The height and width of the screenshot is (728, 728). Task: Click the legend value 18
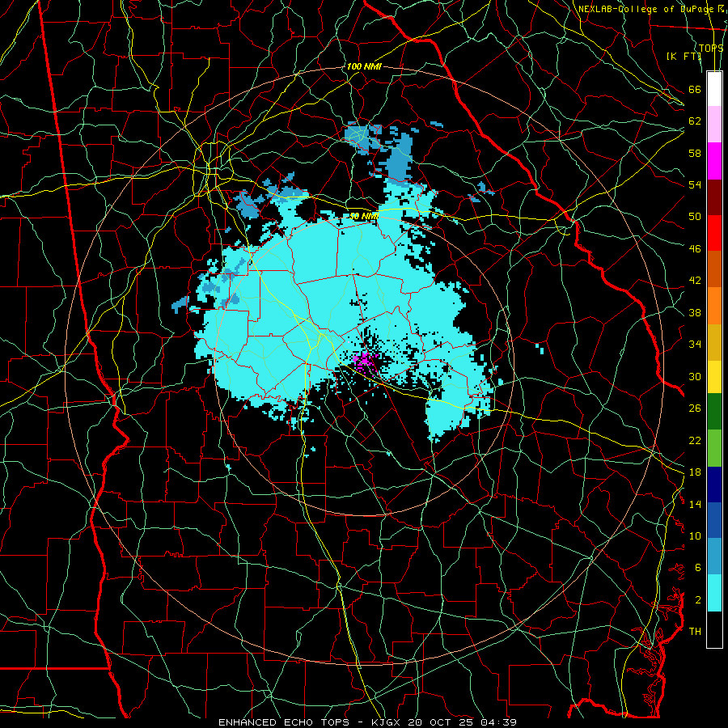point(695,472)
